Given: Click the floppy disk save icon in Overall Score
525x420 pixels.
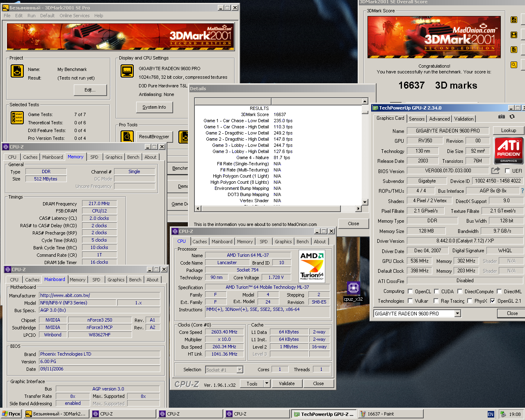Looking at the screenshot, I should [x=514, y=35].
